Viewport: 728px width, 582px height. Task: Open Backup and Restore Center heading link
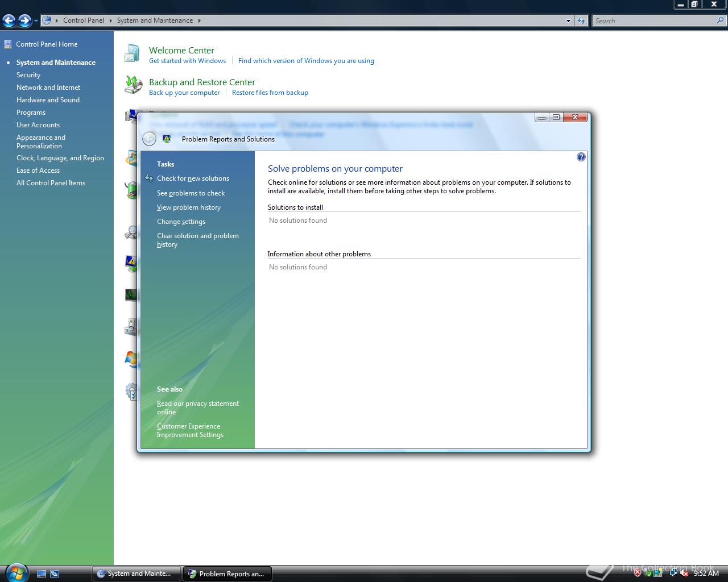click(202, 82)
